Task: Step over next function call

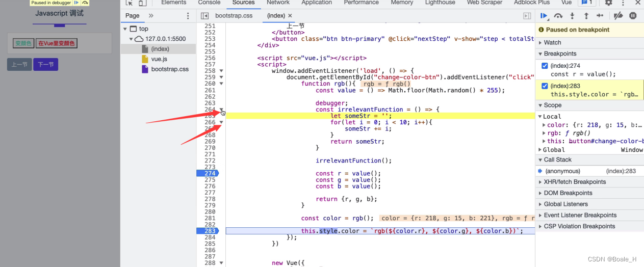Action: (x=558, y=16)
